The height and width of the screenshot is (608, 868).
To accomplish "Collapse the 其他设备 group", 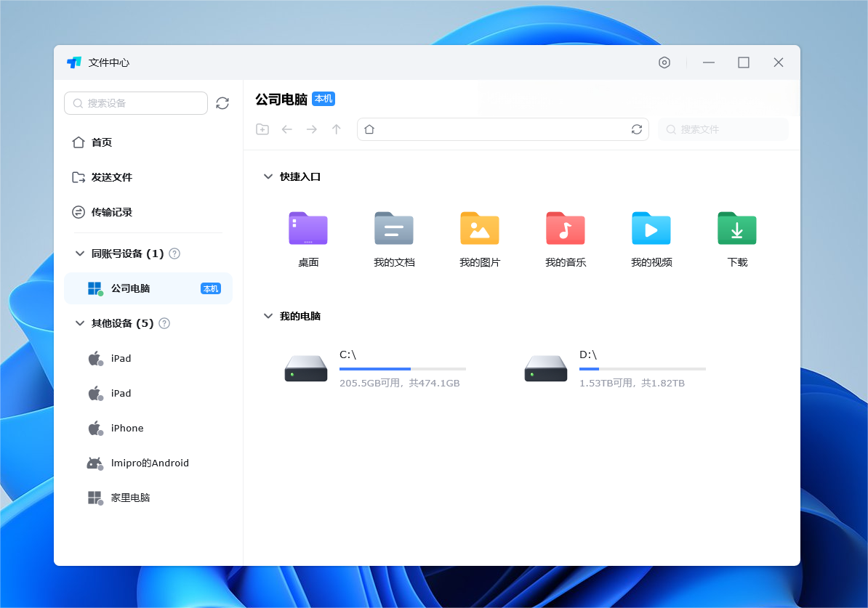I will coord(80,324).
